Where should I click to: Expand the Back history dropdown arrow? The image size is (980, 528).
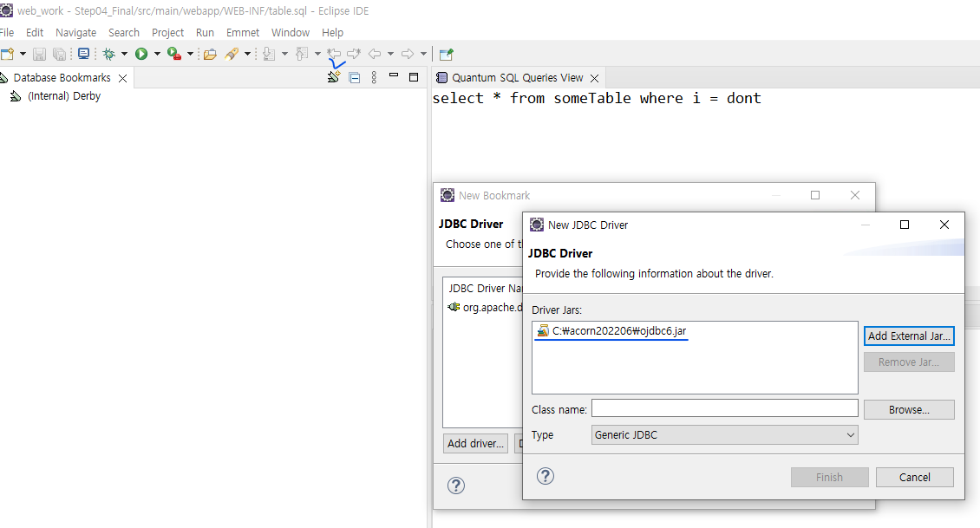pyautogui.click(x=390, y=55)
